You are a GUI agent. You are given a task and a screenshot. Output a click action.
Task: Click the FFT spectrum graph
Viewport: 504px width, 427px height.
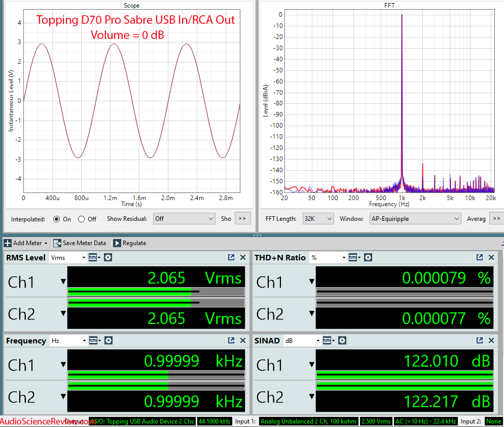389,101
